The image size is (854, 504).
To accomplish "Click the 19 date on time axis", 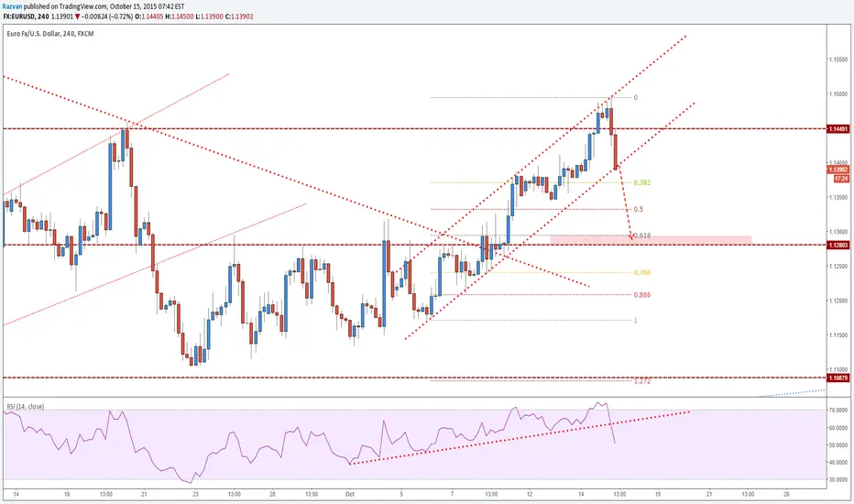I will [x=658, y=494].
